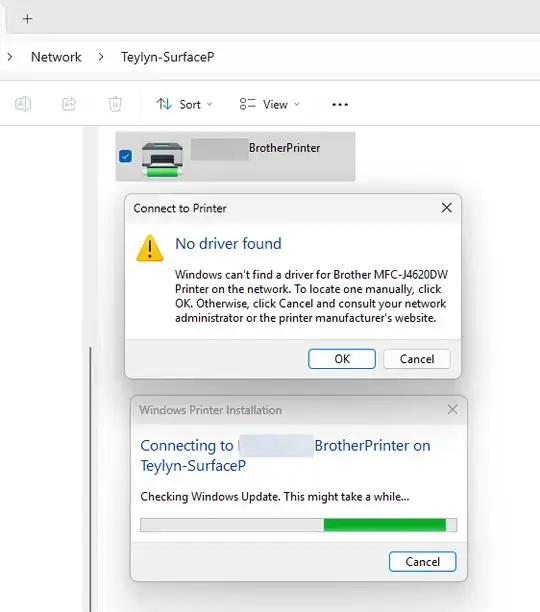Cancel the Connect to Printer dialog
The image size is (540, 612).
(417, 359)
